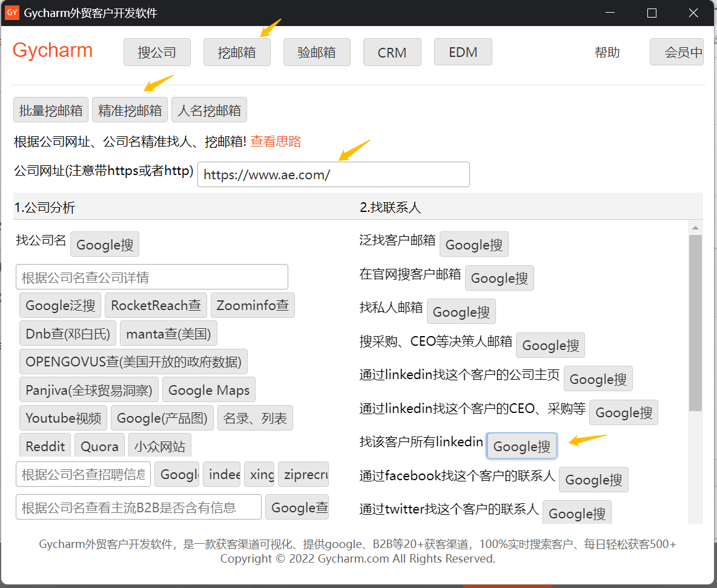The image size is (717, 588).
Task: Click the scrollbar up arrow
Action: [x=695, y=227]
